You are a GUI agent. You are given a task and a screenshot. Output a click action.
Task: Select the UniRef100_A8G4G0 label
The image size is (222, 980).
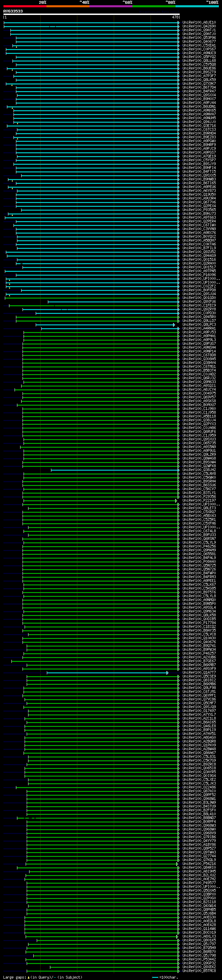tap(199, 737)
